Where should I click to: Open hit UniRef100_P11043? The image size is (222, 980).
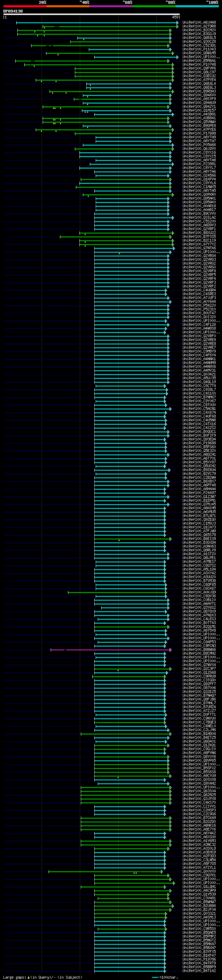[199, 49]
